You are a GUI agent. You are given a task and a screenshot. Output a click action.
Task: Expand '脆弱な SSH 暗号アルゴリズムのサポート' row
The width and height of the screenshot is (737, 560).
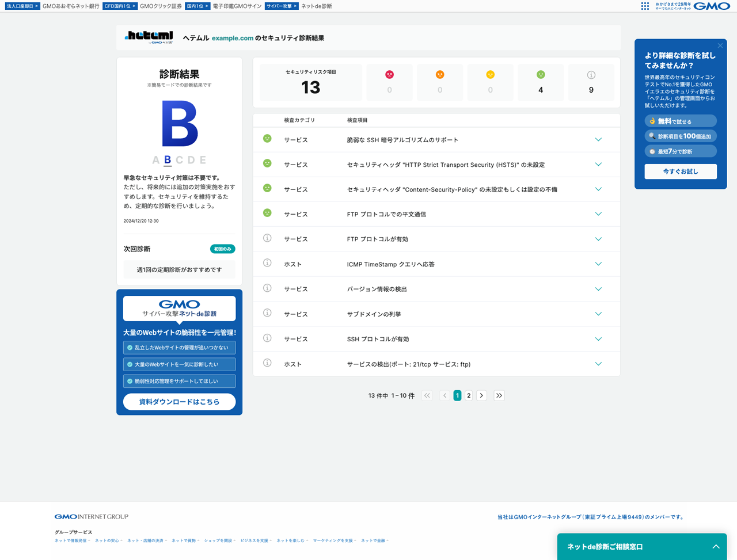(x=598, y=140)
